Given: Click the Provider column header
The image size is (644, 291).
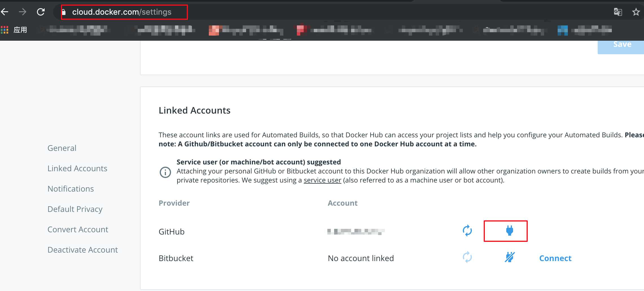Looking at the screenshot, I should coord(174,203).
